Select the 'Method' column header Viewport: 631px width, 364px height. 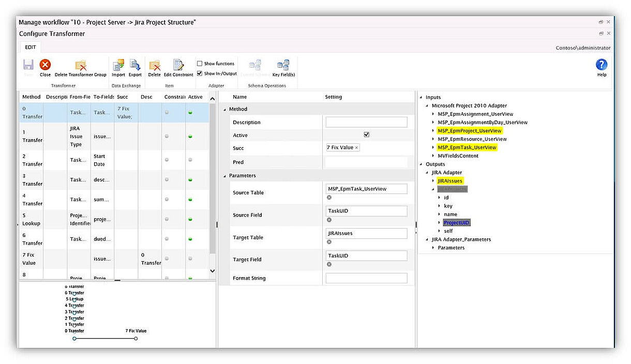point(32,97)
